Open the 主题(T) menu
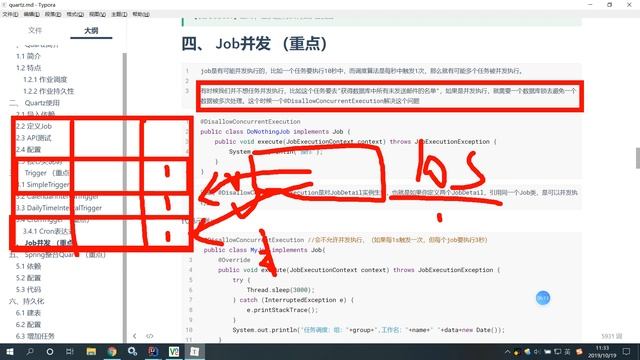The image size is (640, 360). click(119, 14)
